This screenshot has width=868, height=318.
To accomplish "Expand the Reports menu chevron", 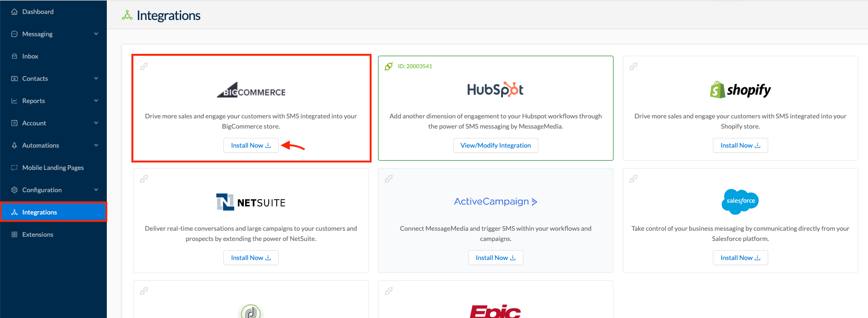I will (x=96, y=101).
